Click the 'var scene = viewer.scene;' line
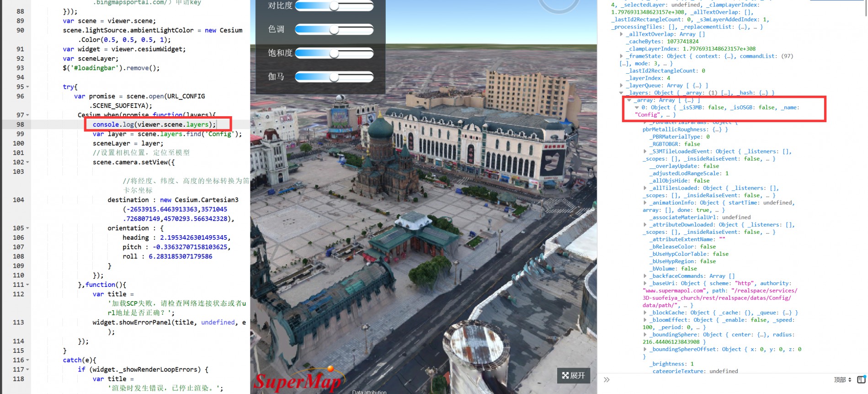The image size is (868, 394). click(x=109, y=21)
